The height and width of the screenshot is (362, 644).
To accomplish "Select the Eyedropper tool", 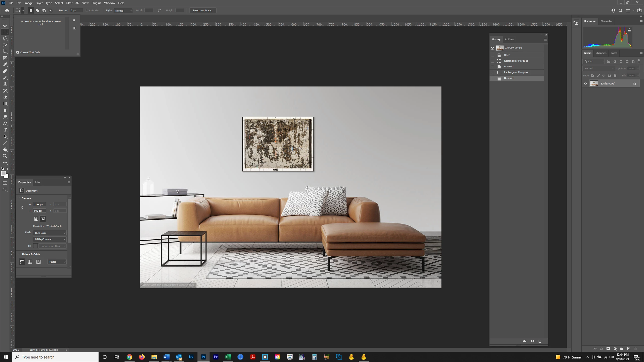I will click(5, 64).
